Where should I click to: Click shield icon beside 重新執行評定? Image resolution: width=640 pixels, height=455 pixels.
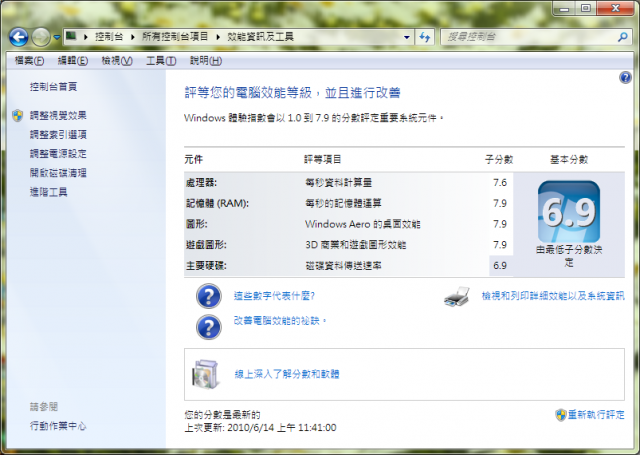[561, 415]
